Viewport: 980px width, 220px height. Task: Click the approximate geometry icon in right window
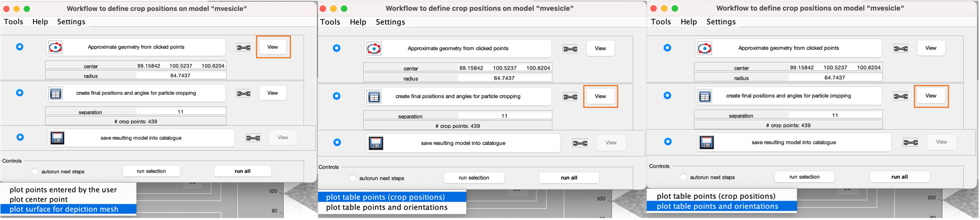[x=705, y=49]
